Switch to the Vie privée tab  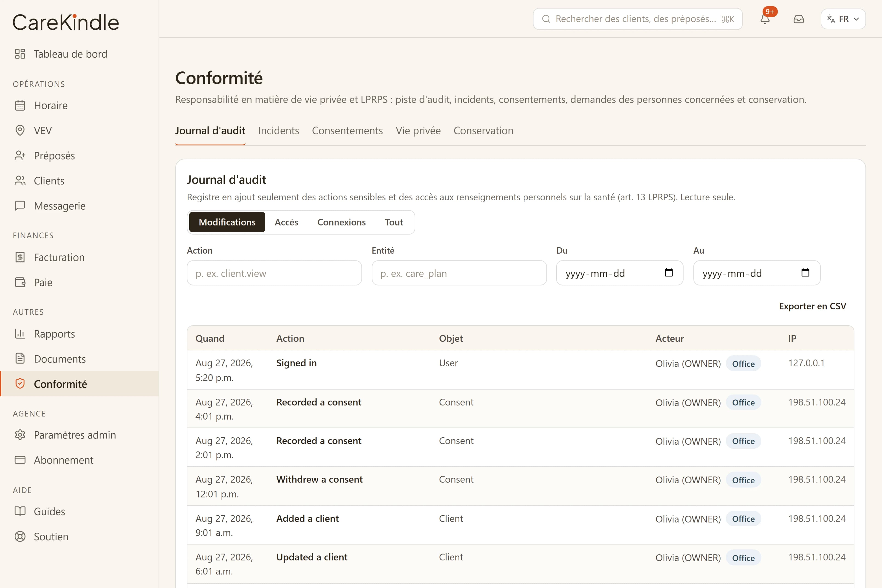tap(418, 131)
